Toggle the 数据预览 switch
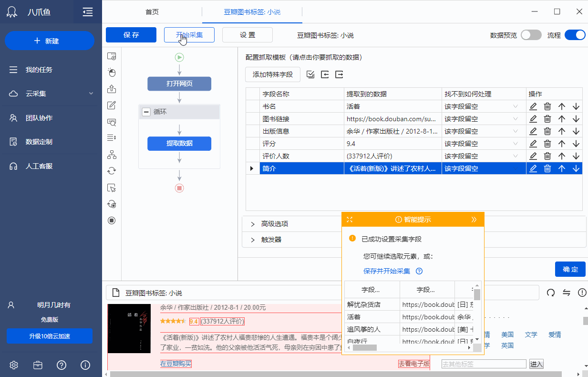The width and height of the screenshot is (588, 377). pyautogui.click(x=531, y=35)
